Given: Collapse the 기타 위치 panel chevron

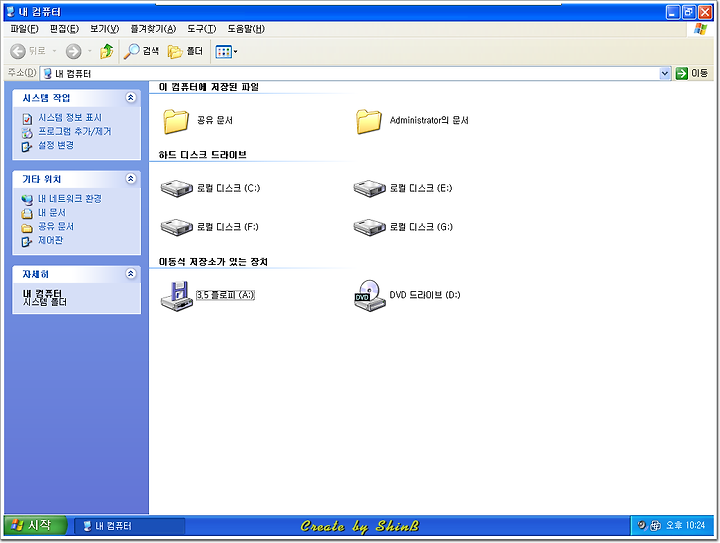Looking at the screenshot, I should click(131, 179).
